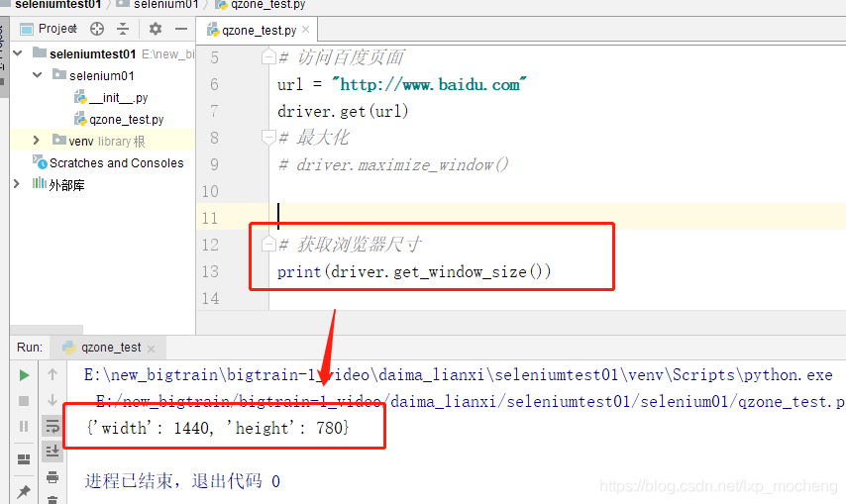Close the qzone_test.py editor tab
Viewport: 846px width, 504px height.
[306, 29]
